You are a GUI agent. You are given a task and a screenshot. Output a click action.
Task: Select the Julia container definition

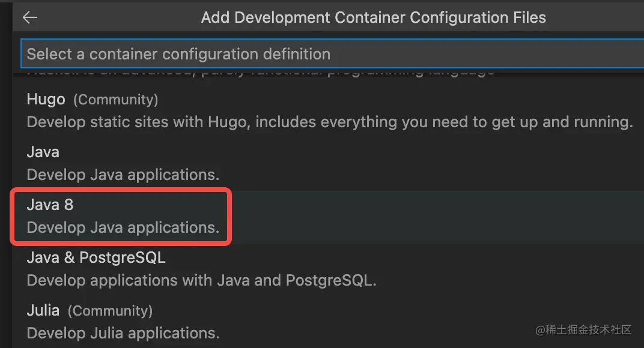pos(43,311)
